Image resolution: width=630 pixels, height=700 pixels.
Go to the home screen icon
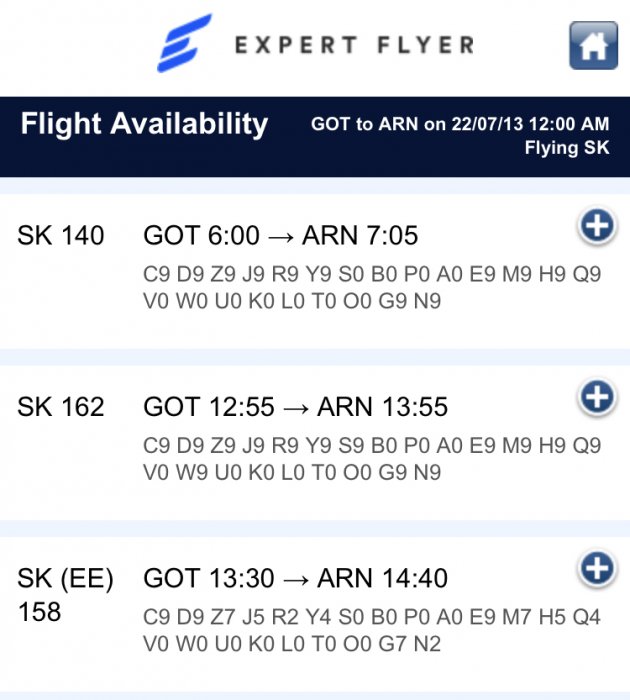593,45
